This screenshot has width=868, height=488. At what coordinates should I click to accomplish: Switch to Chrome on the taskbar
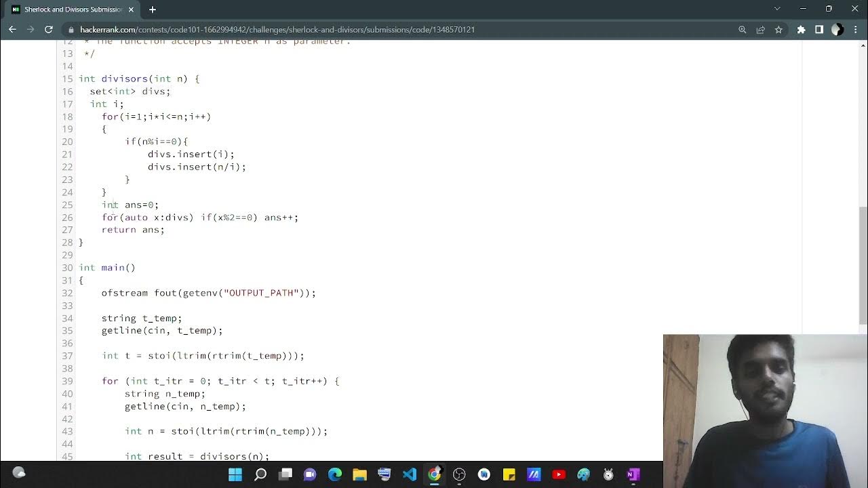[x=434, y=474]
